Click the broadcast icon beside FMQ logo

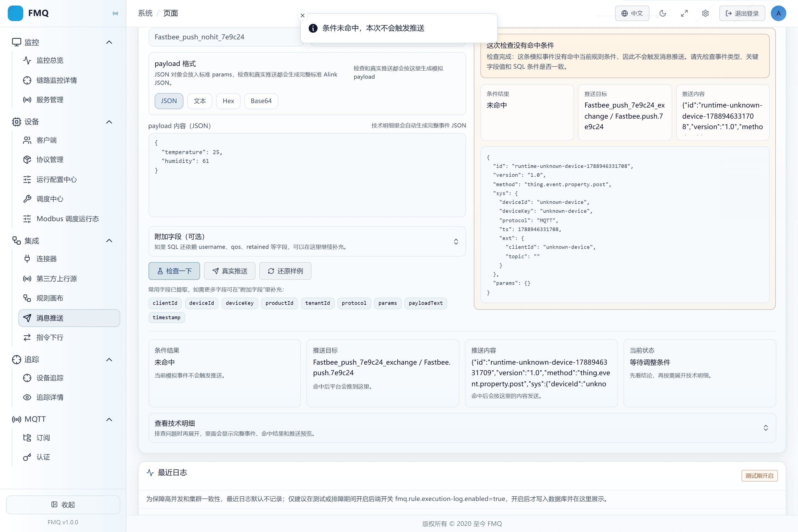[x=115, y=13]
